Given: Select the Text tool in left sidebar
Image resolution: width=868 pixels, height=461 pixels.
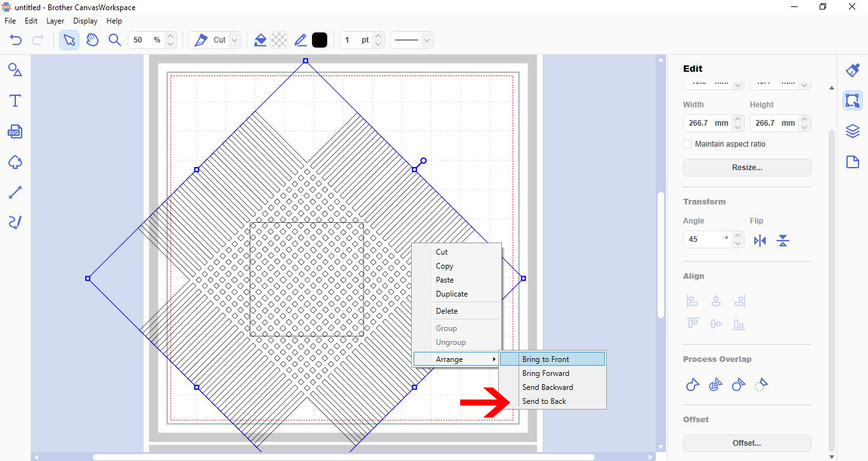Looking at the screenshot, I should point(15,100).
